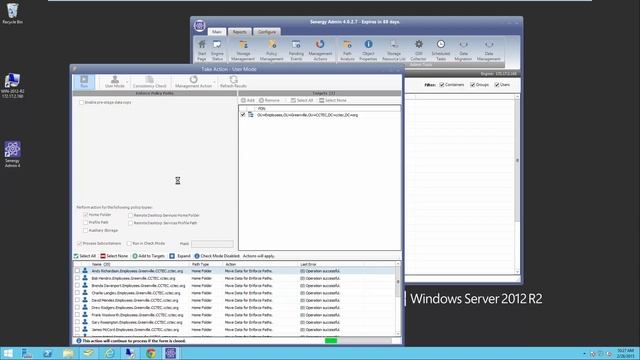This screenshot has height=360, width=640.
Task: Uncheck the OU=Employees target checkbox
Action: point(243,115)
